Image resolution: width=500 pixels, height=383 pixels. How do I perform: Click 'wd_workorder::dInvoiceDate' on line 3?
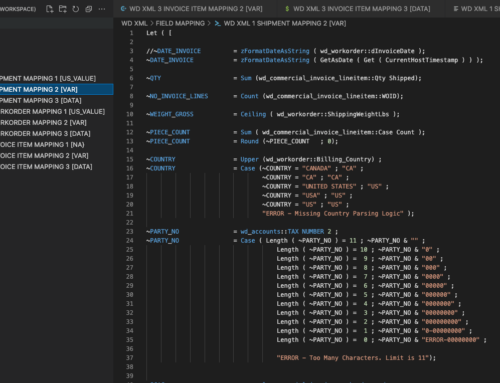pos(367,51)
